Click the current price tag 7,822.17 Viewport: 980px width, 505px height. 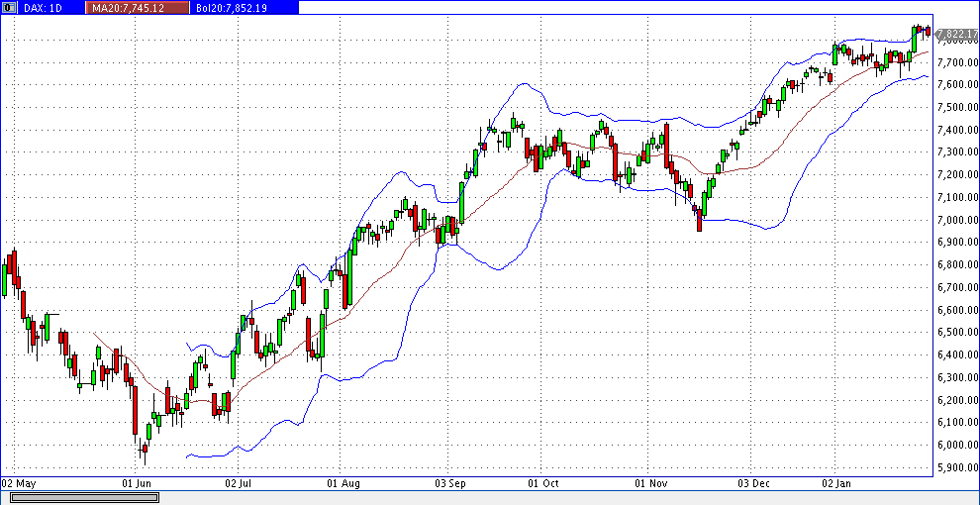956,33
